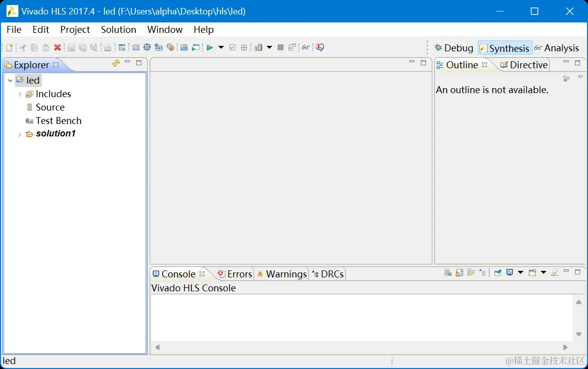The image size is (588, 369).
Task: Click the red X Delete icon
Action: click(57, 47)
